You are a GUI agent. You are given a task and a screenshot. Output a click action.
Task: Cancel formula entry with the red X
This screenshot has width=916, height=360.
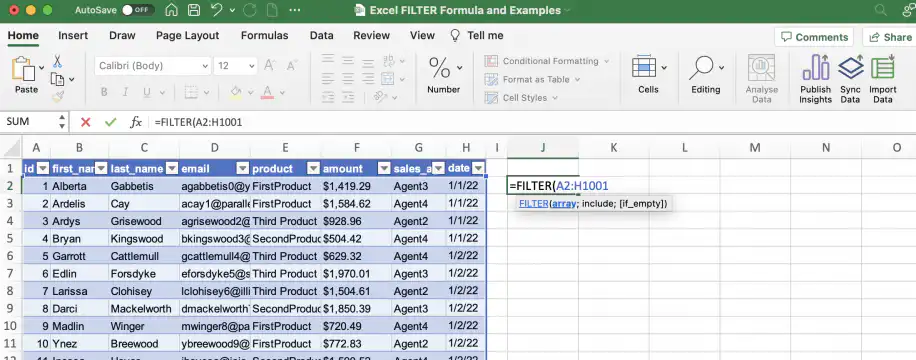point(86,122)
